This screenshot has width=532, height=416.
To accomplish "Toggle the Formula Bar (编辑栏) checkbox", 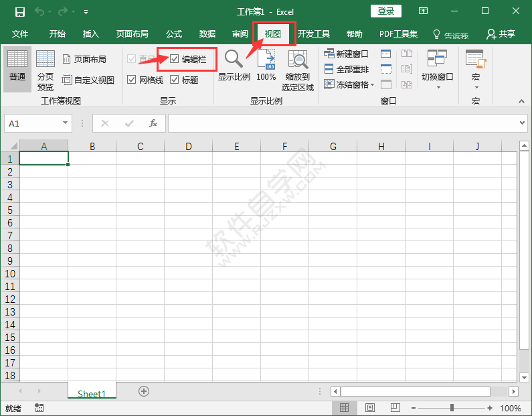I will 175,60.
